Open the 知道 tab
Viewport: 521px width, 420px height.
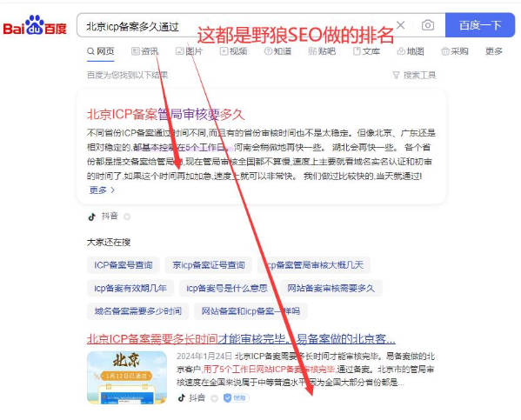277,51
